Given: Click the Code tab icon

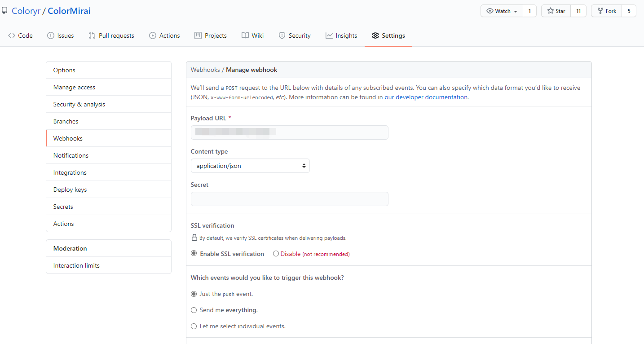Looking at the screenshot, I should click(x=12, y=35).
